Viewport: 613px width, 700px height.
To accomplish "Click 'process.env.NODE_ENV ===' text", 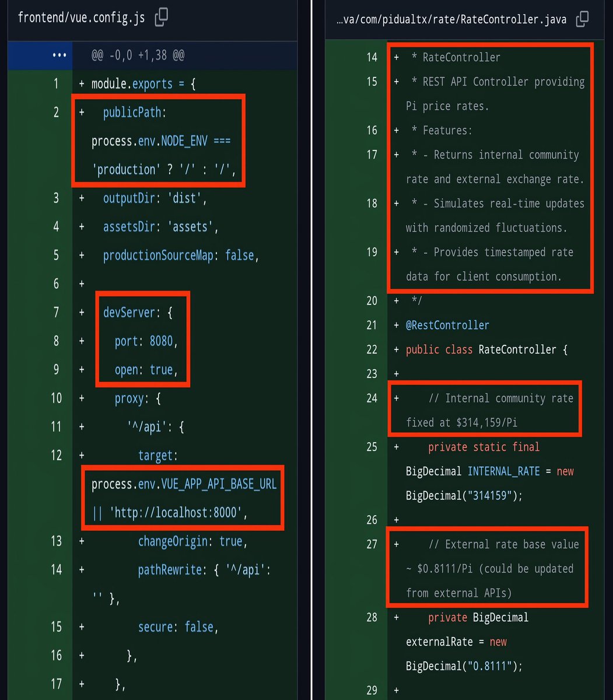I will (161, 141).
